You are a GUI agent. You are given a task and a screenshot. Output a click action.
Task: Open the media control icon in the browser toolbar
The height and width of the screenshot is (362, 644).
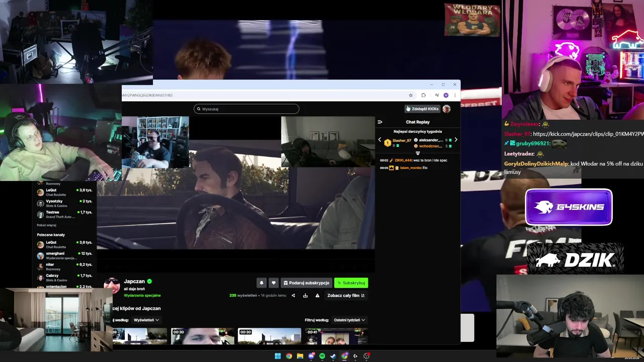437,95
